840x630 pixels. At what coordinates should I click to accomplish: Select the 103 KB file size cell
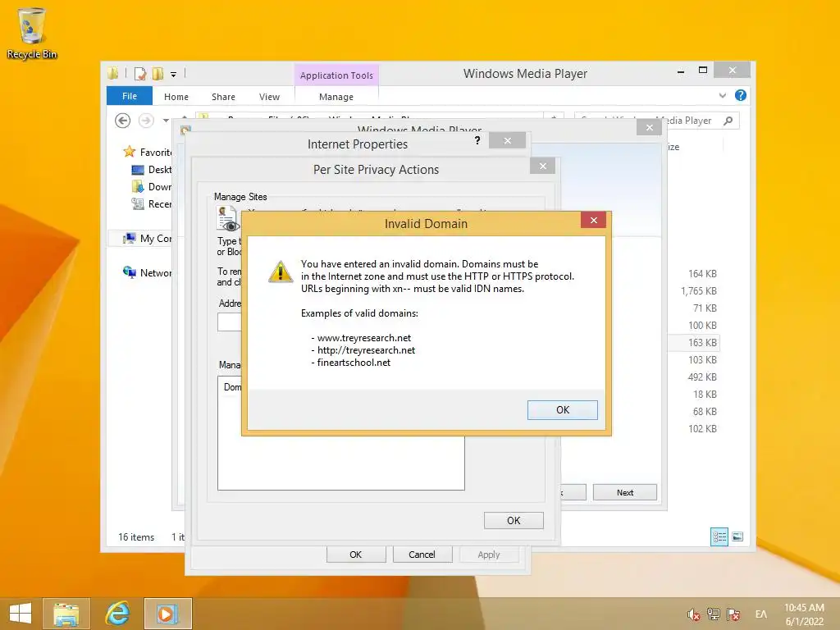[x=702, y=359]
